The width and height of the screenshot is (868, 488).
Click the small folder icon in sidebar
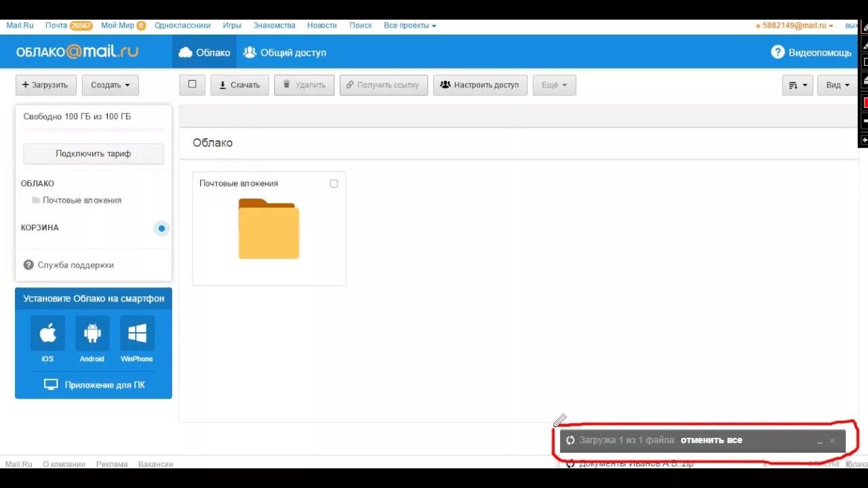[x=36, y=201]
